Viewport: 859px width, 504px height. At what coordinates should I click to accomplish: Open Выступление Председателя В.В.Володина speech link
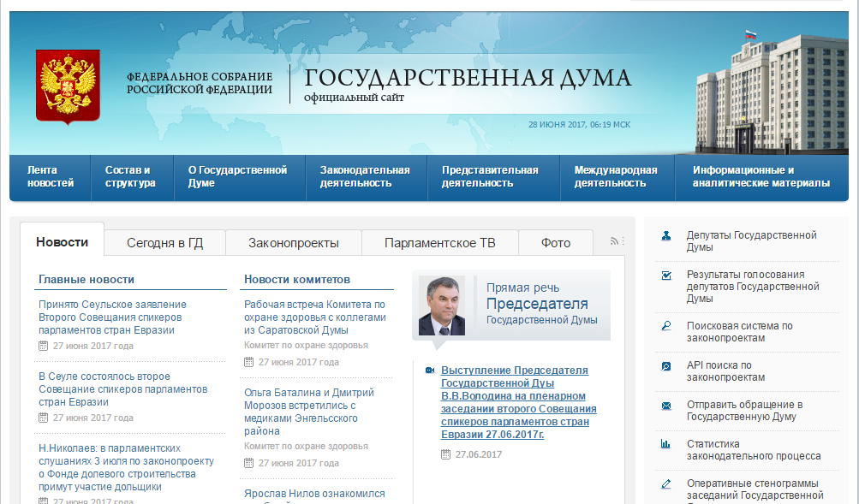click(x=519, y=402)
